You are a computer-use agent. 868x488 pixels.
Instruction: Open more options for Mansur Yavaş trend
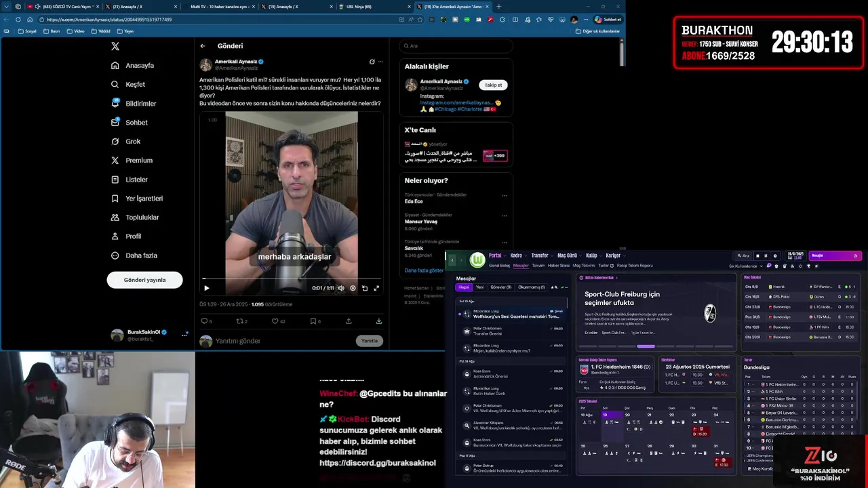[505, 216]
